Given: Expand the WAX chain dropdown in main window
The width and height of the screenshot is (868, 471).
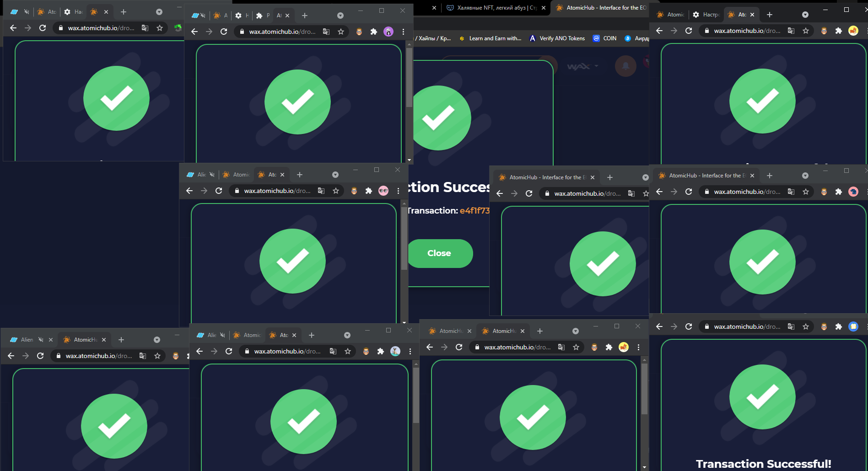Looking at the screenshot, I should coord(583,66).
